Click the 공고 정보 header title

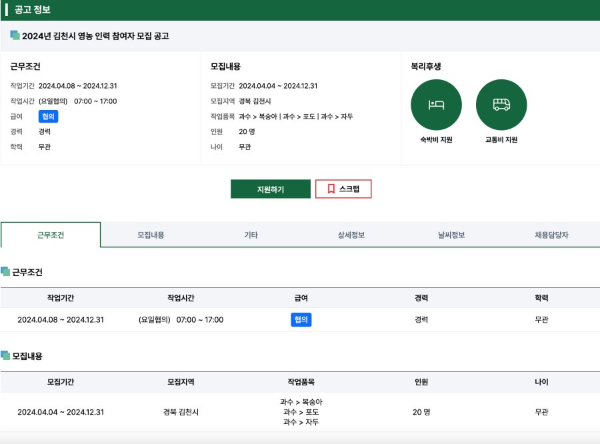pos(33,10)
